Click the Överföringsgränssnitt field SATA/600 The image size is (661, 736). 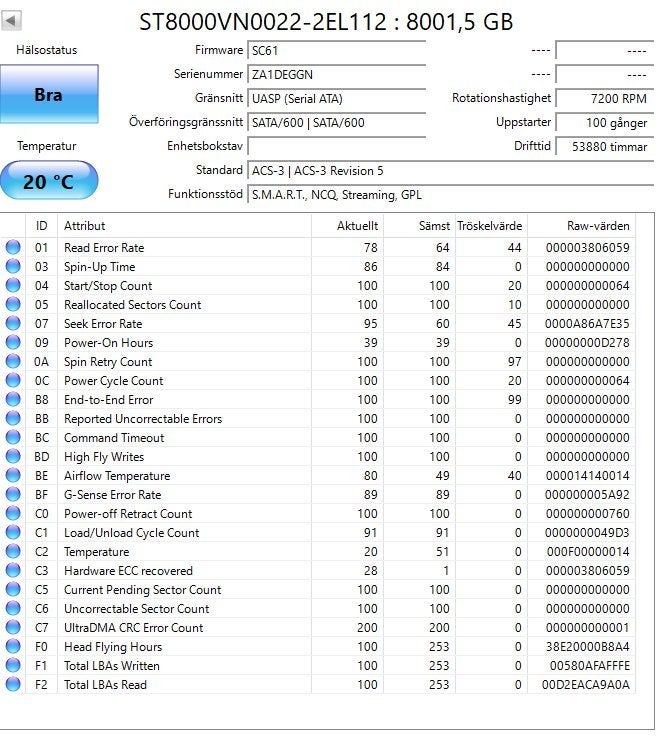pos(337,123)
